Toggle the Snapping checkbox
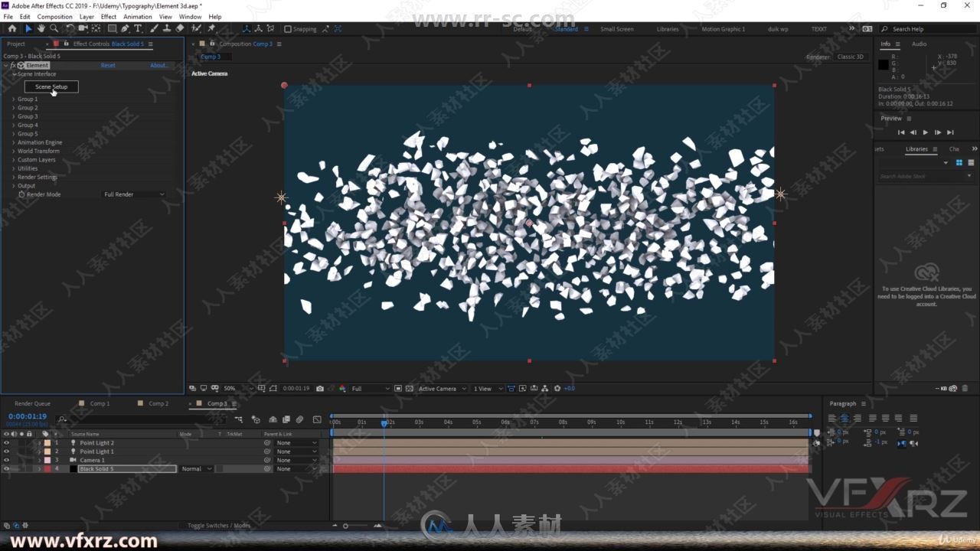 pos(287,29)
